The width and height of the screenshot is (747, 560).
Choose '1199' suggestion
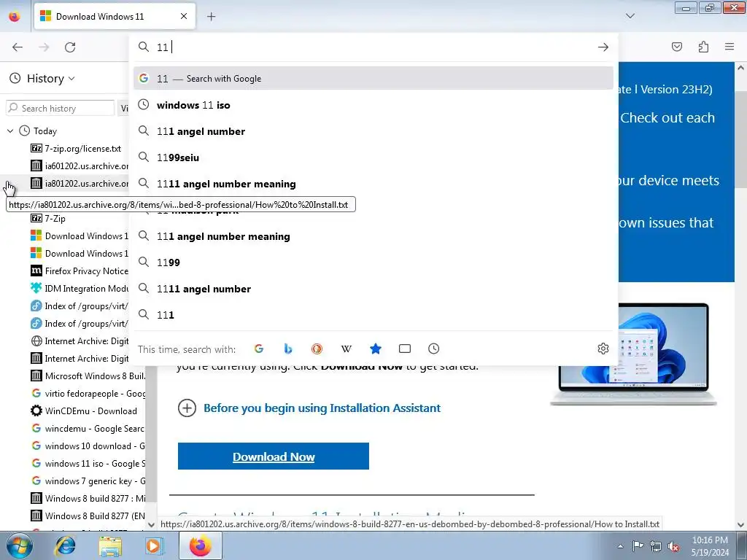tap(373, 262)
